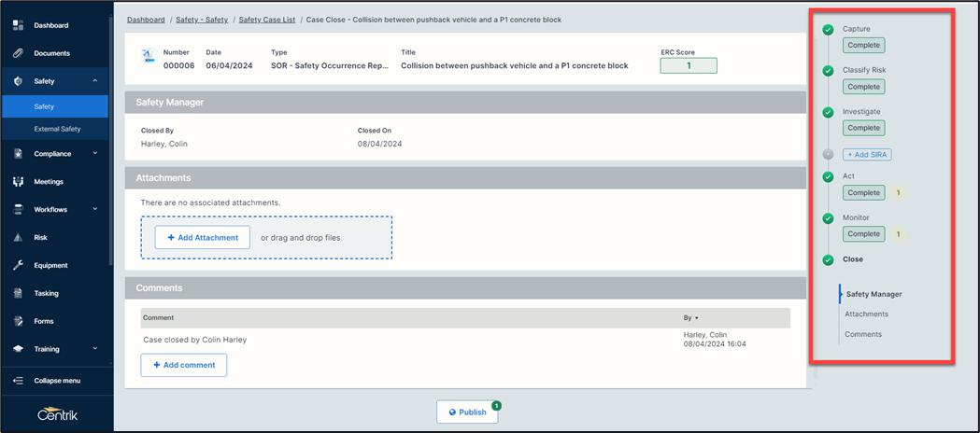Collapse the Safety menu section

click(x=95, y=81)
